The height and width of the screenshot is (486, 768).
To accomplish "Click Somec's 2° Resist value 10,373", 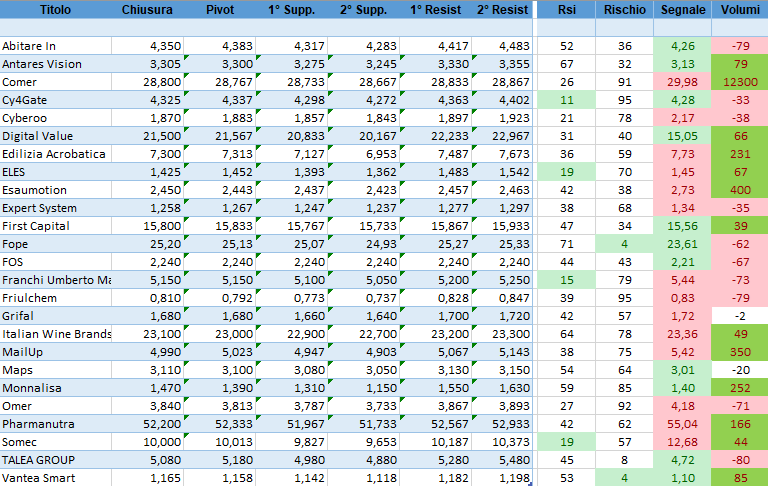I will click(502, 442).
